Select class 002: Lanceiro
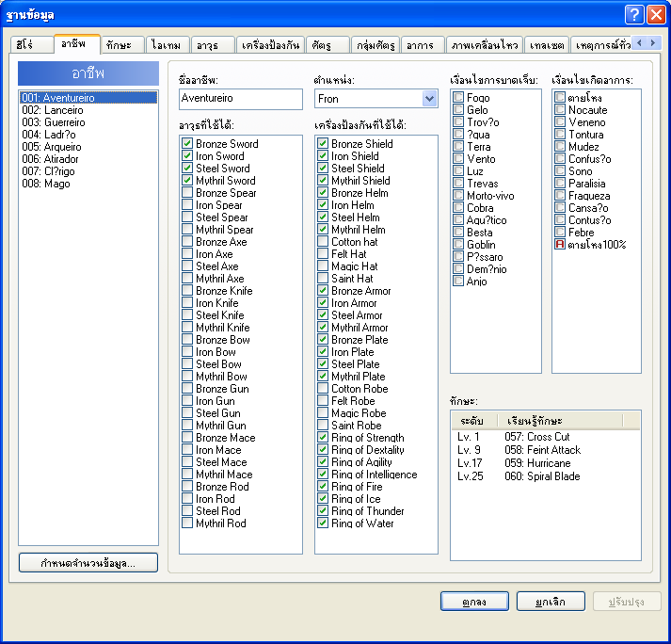671x644 pixels. coord(88,110)
